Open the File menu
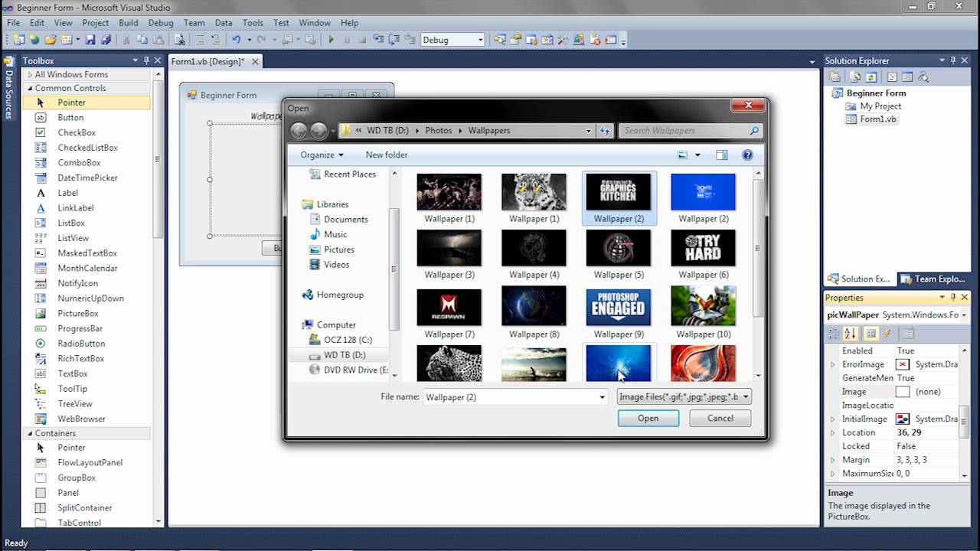980x551 pixels. coord(14,23)
